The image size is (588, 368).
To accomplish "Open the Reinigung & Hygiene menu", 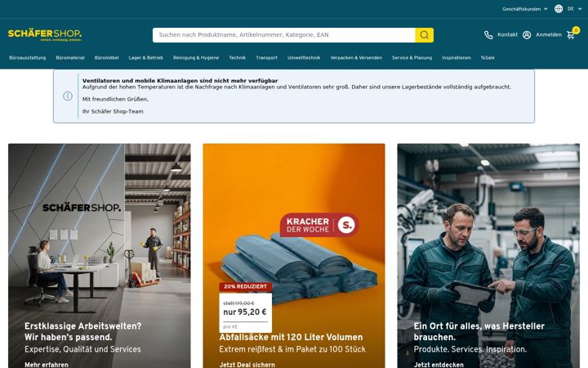I will pos(196,58).
